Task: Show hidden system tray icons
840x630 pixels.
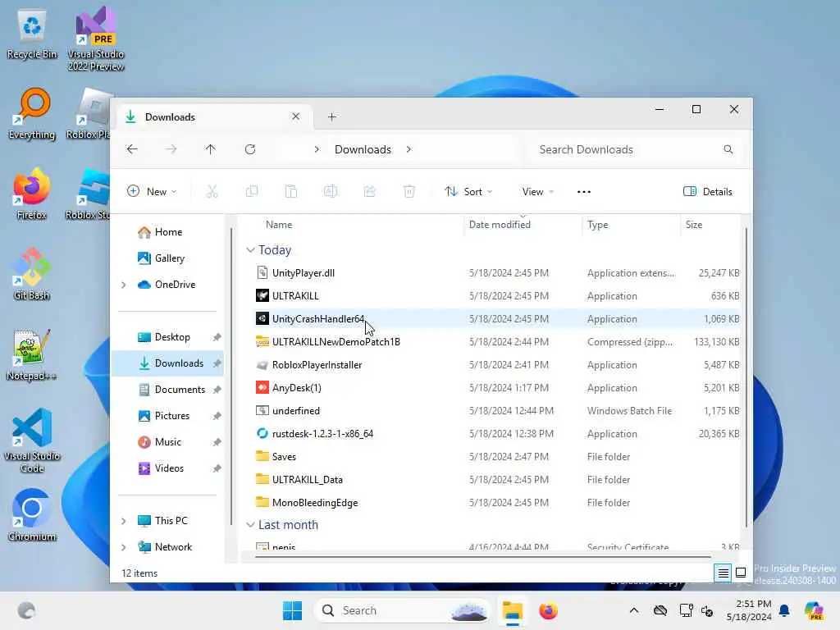Action: 634,610
